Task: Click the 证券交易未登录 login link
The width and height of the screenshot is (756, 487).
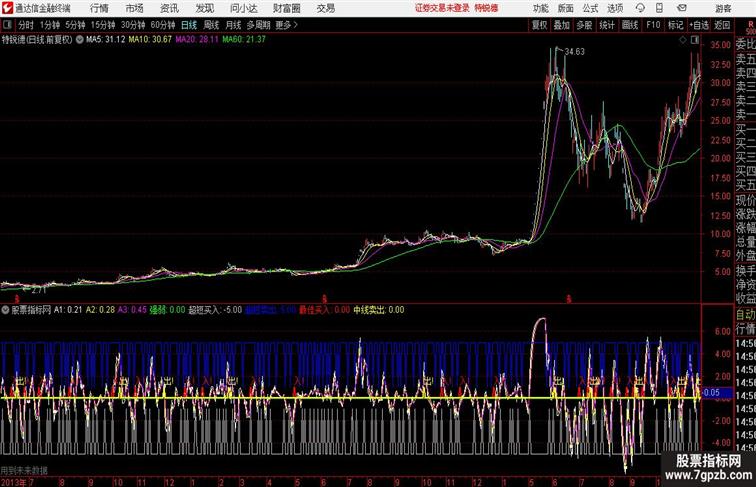Action: click(442, 8)
